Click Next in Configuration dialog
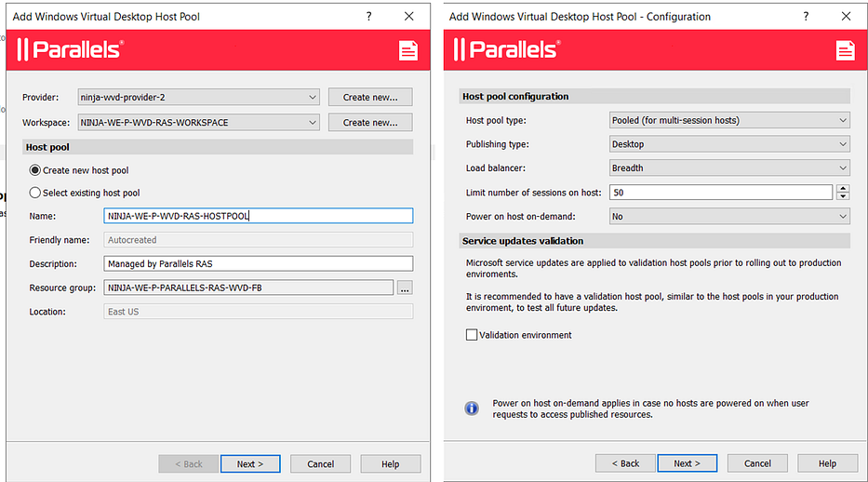The height and width of the screenshot is (482, 868). (687, 463)
